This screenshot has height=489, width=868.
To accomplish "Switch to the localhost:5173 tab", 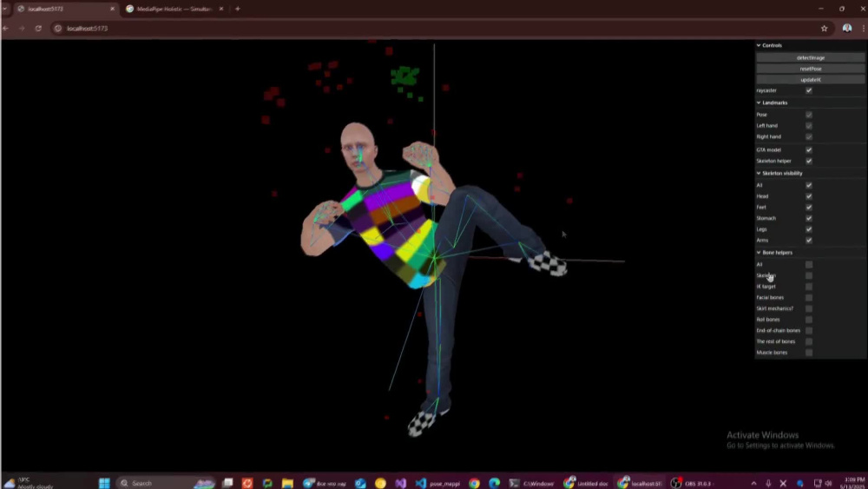I will click(x=65, y=9).
